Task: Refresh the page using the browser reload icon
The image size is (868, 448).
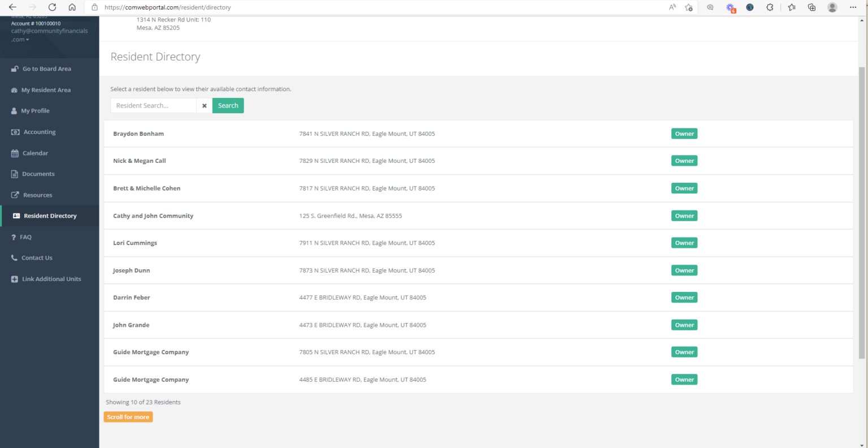Action: tap(52, 7)
